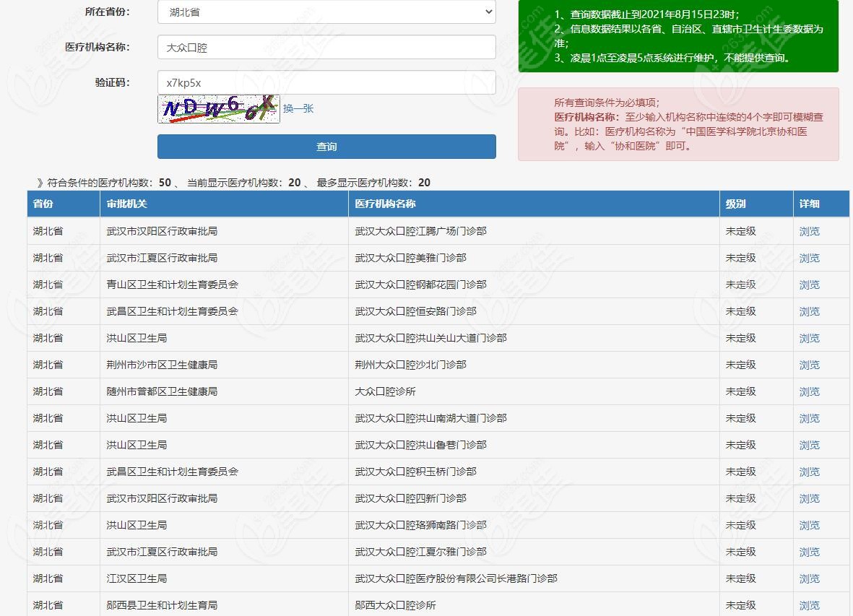Viewport: 853px width, 616px height.
Task: View details of 武汉大众口腔钢都花园门诊部
Action: pos(809,285)
